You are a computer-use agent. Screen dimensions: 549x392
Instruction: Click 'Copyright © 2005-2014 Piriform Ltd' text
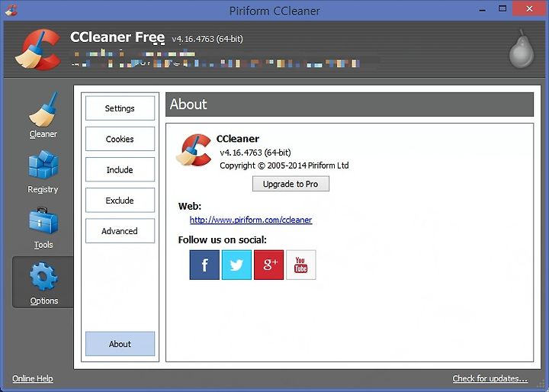point(284,165)
